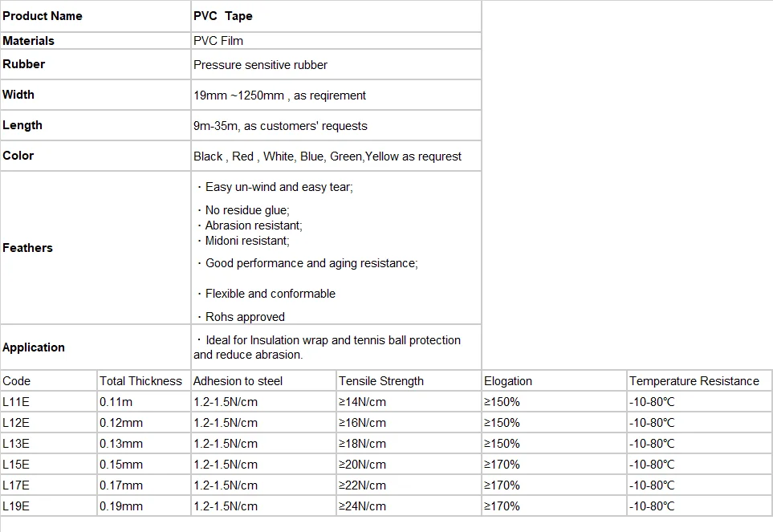The height and width of the screenshot is (532, 773).
Task: Click the 'PVC Film' materials cell
Action: coord(218,40)
